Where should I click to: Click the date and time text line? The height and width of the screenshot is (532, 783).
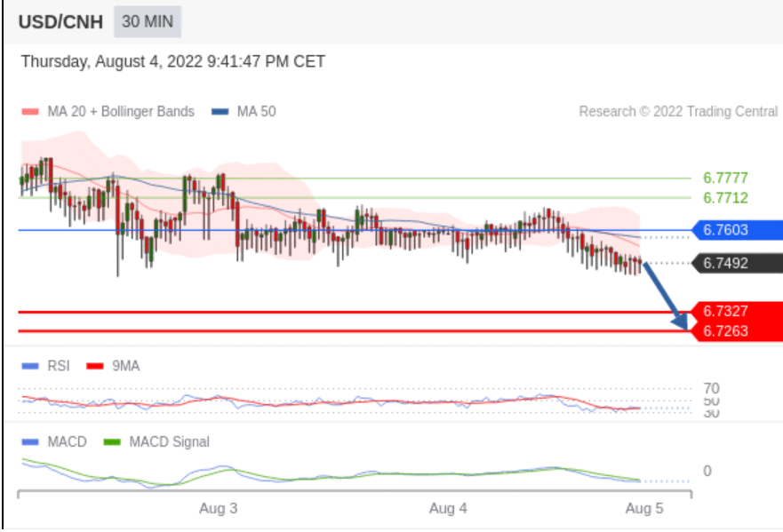pyautogui.click(x=172, y=61)
